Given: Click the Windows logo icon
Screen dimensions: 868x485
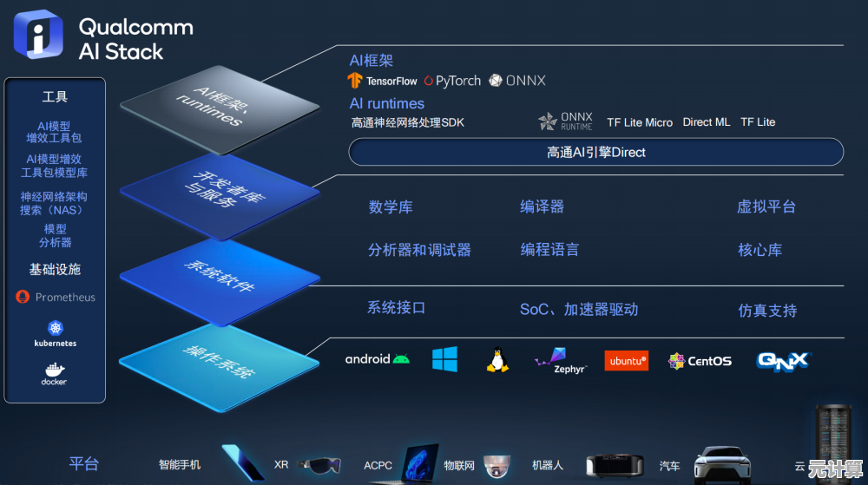Looking at the screenshot, I should coord(444,359).
